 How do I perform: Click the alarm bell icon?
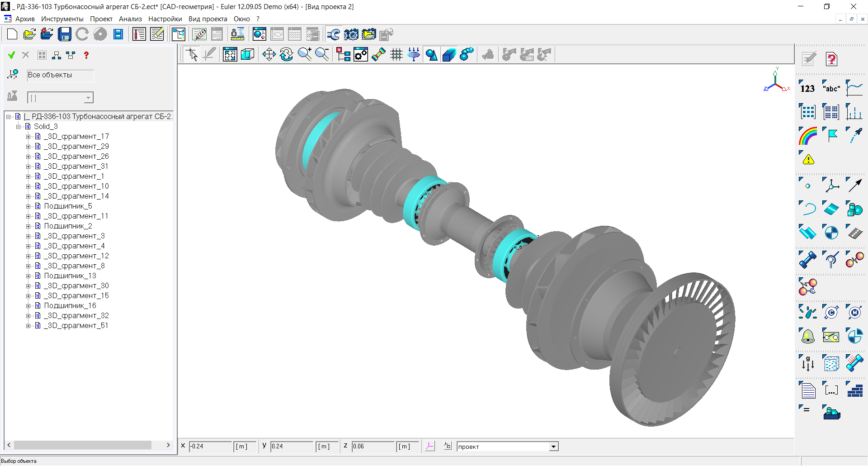808,336
